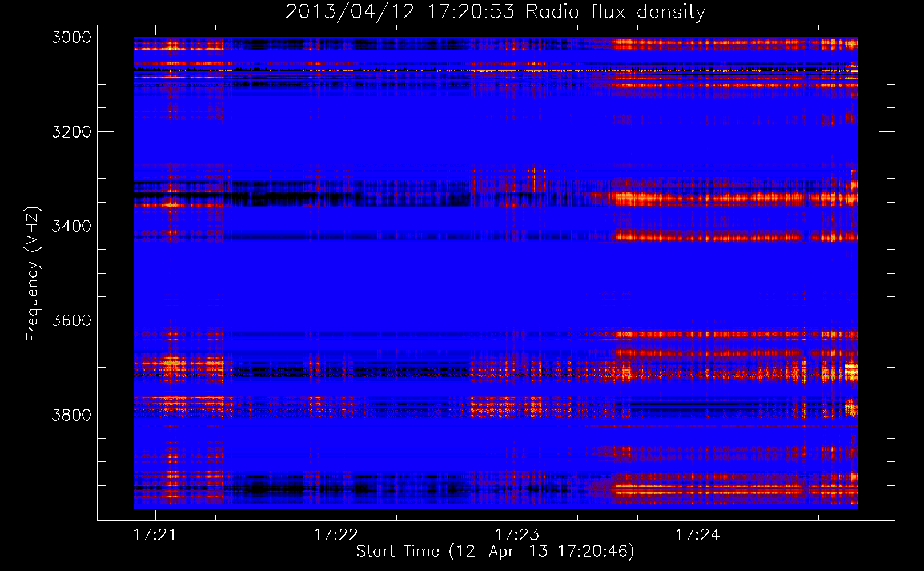Click the 3200 frequency tick label
Image resolution: width=924 pixels, height=571 pixels.
[x=71, y=132]
